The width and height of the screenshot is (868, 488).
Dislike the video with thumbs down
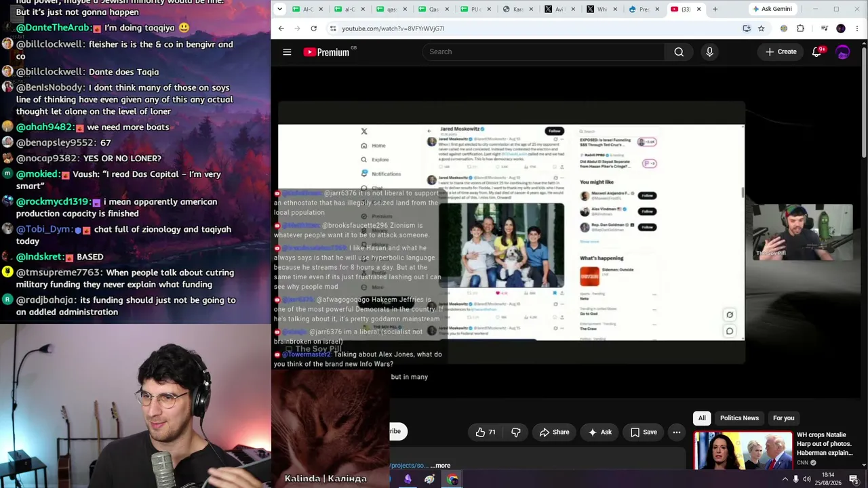(x=516, y=432)
